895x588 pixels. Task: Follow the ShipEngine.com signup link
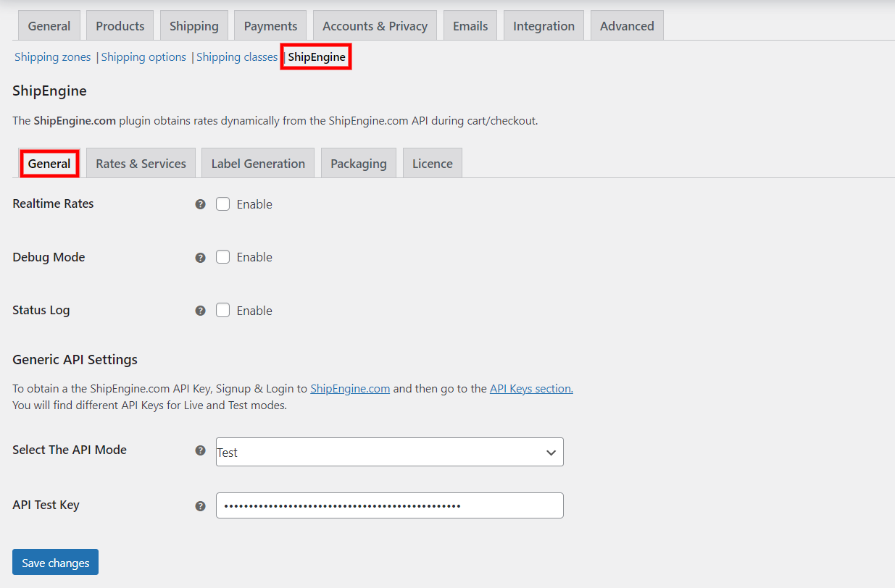(350, 389)
